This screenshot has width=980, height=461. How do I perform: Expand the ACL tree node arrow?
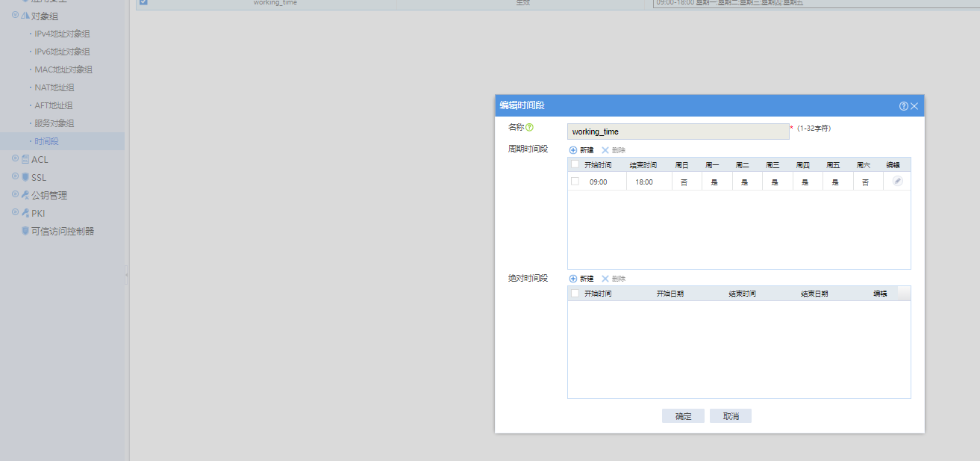[x=15, y=158]
